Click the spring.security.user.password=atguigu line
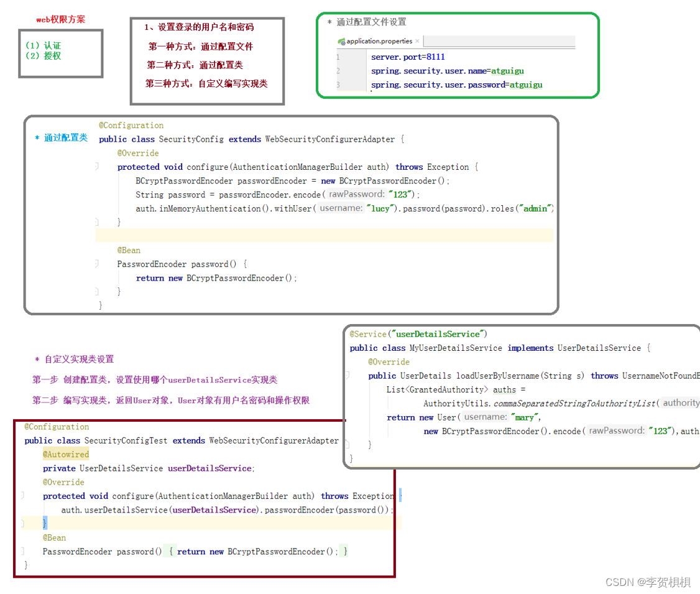700x594 pixels. tap(457, 85)
